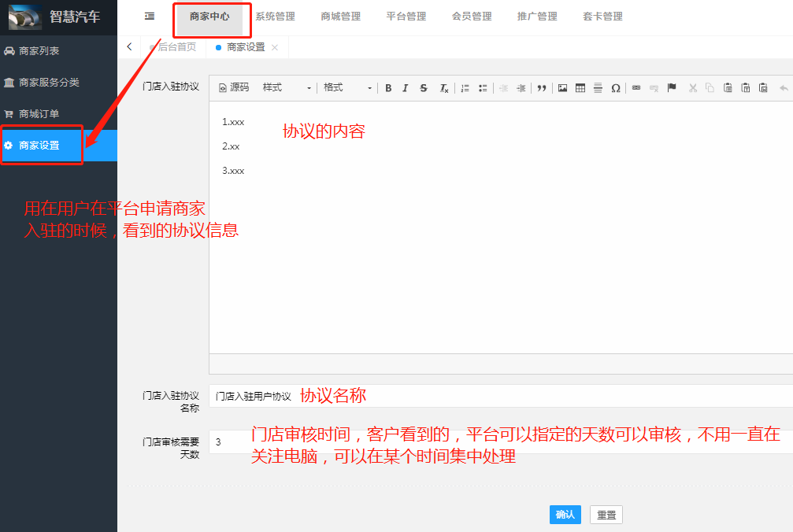
Task: Click the 门店审核需要天数 input field
Action: pyautogui.click(x=501, y=442)
